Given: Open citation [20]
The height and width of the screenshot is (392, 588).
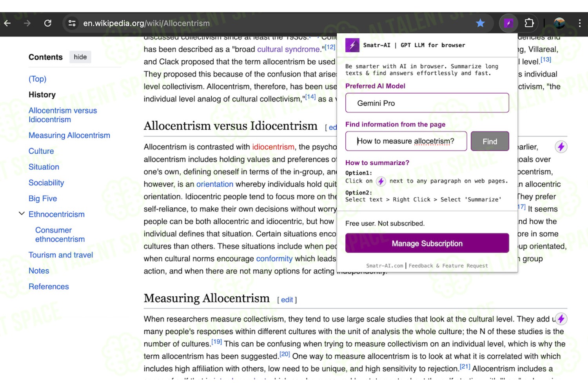Looking at the screenshot, I should [x=285, y=354].
